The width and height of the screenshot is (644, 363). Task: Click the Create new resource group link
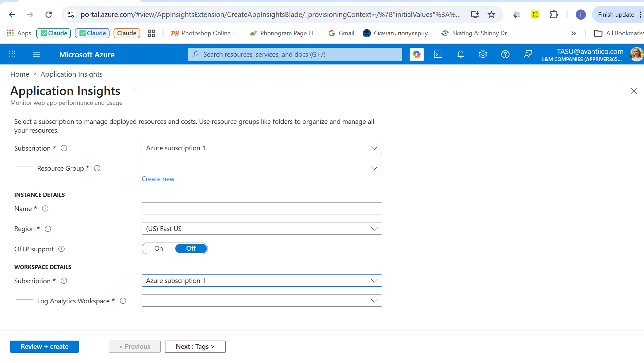point(158,179)
